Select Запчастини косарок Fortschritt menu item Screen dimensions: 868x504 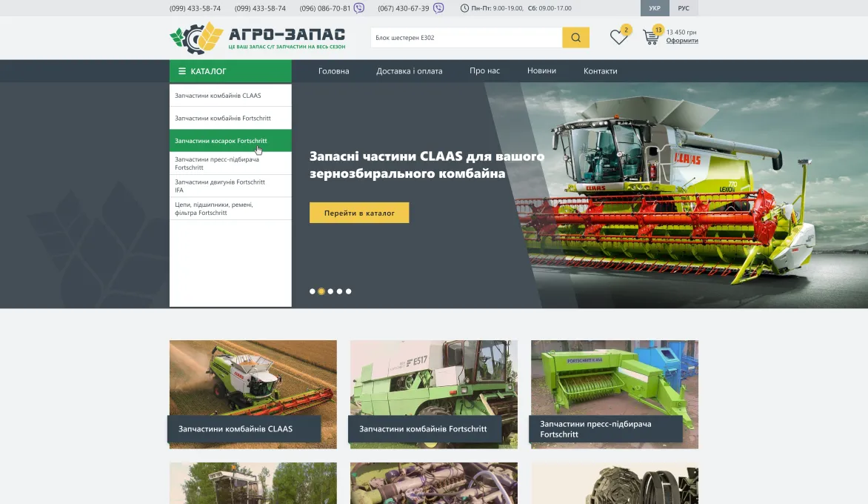point(230,141)
